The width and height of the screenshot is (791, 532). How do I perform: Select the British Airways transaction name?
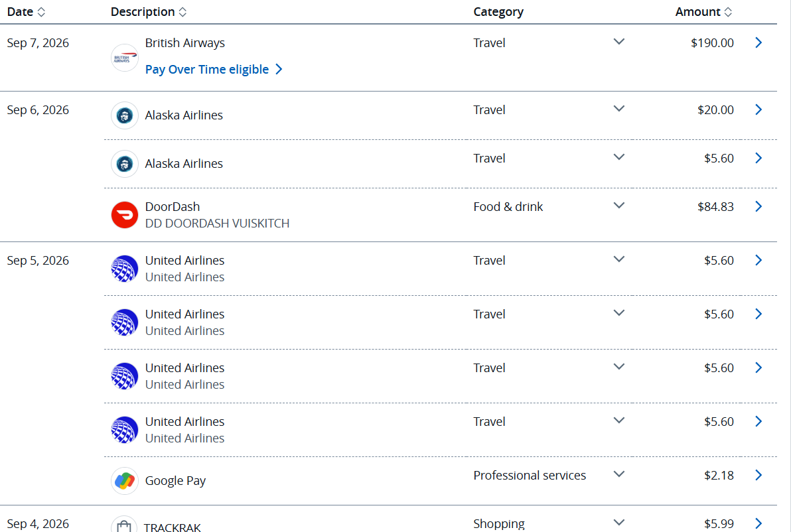pos(185,43)
